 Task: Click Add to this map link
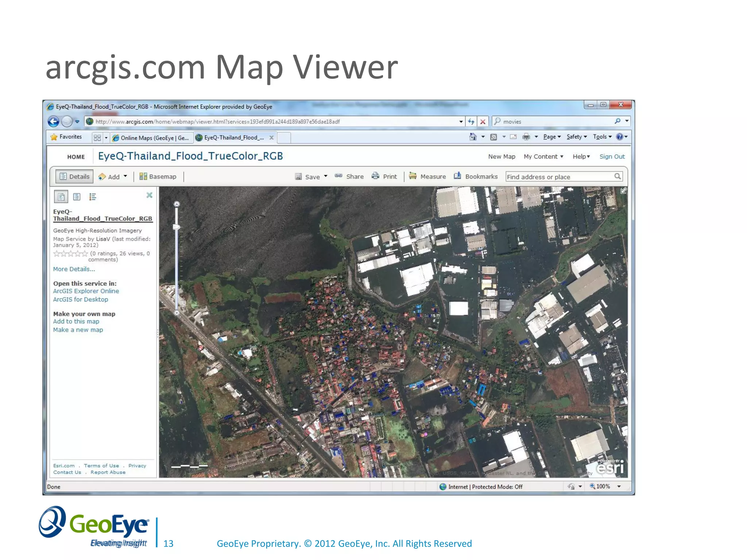coord(76,321)
